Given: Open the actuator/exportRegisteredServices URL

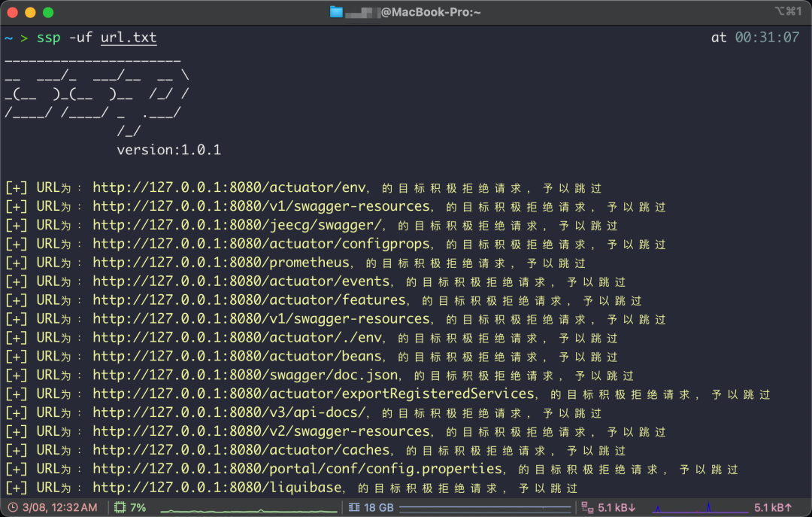Looking at the screenshot, I should tap(314, 394).
